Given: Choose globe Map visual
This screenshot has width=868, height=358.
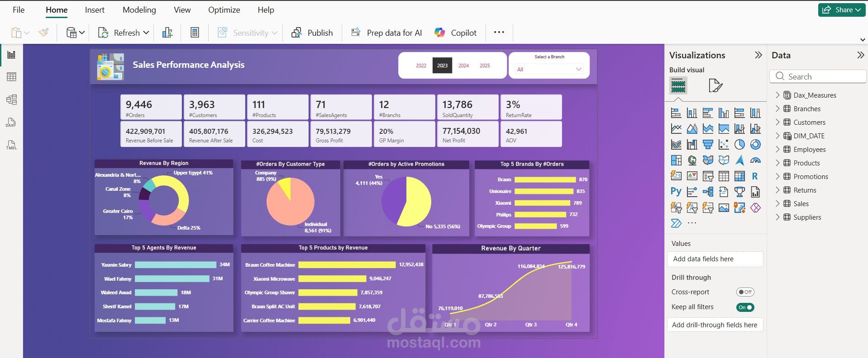Looking at the screenshot, I should click(692, 160).
